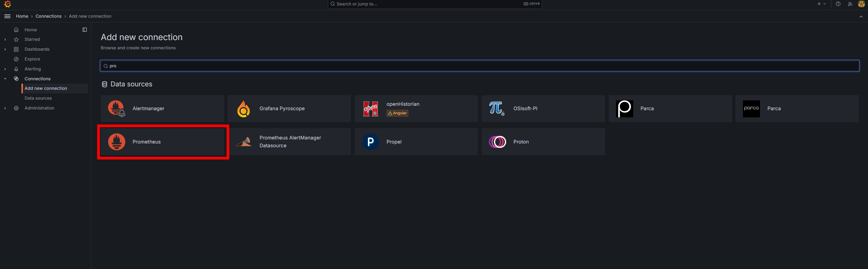The height and width of the screenshot is (269, 868).
Task: Click the Alertmanager card title
Action: 148,108
